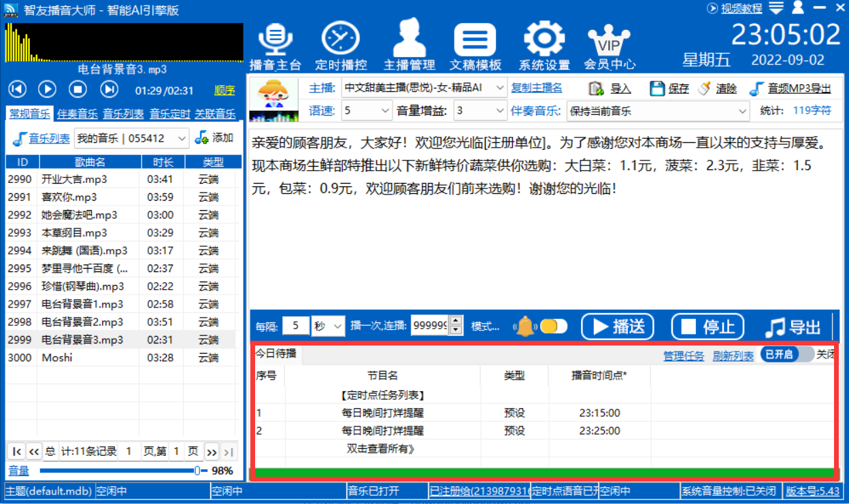Switch to the 伴奏音乐 tab

coord(77,114)
